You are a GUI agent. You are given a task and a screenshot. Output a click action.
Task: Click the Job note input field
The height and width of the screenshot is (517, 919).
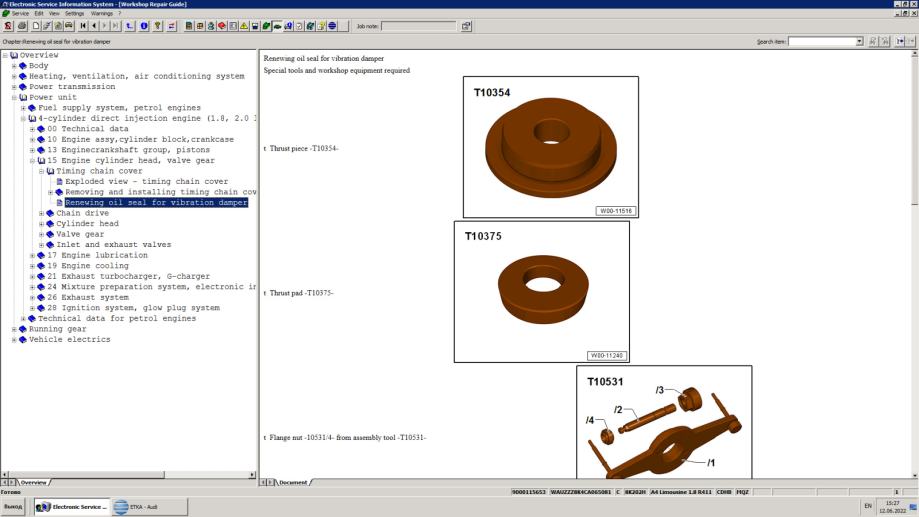[416, 26]
